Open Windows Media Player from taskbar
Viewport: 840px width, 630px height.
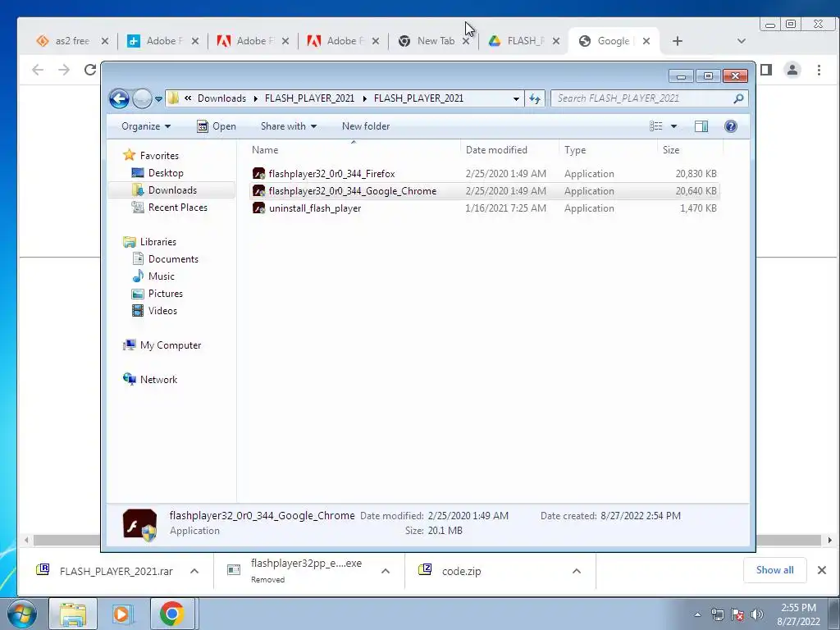[x=122, y=614]
